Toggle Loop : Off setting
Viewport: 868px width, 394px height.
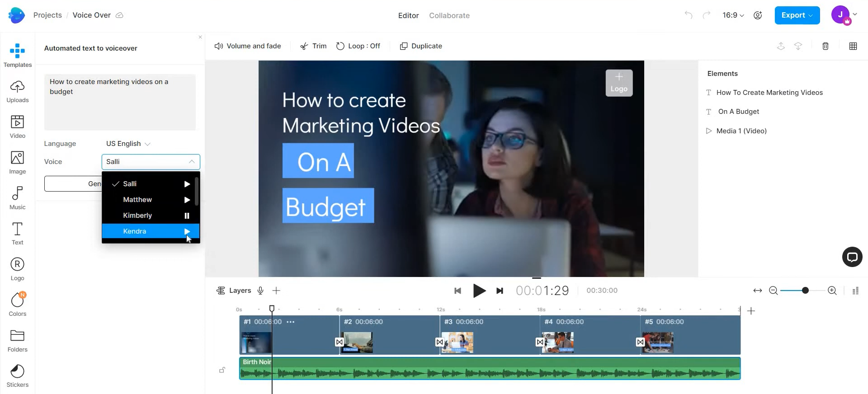(x=358, y=46)
